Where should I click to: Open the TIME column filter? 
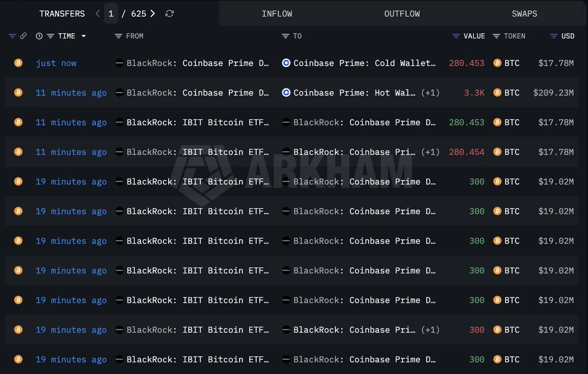(x=50, y=36)
